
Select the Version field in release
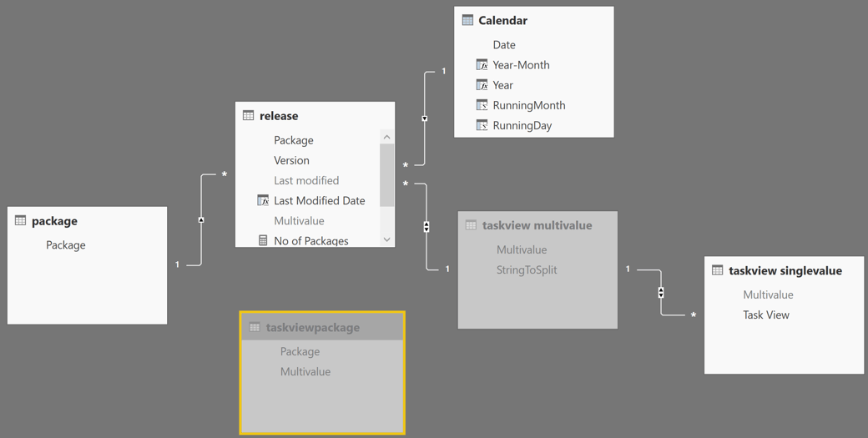click(291, 160)
